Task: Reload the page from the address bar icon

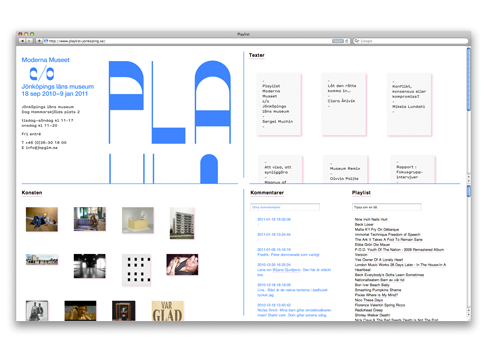Action: [x=347, y=41]
